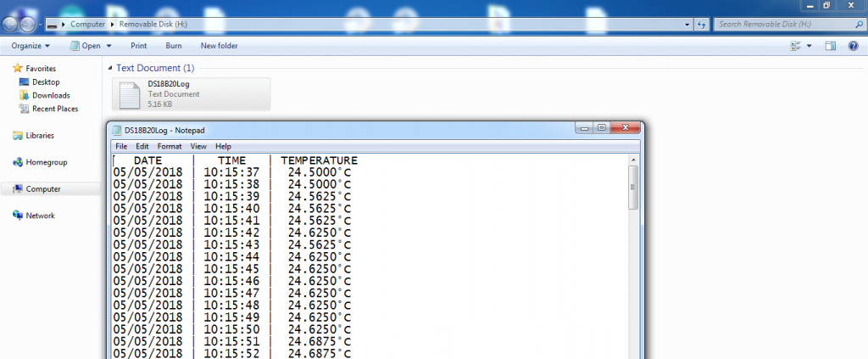The image size is (868, 359).
Task: Click the 24.6250°C reading at 10:15:42
Action: 320,233
